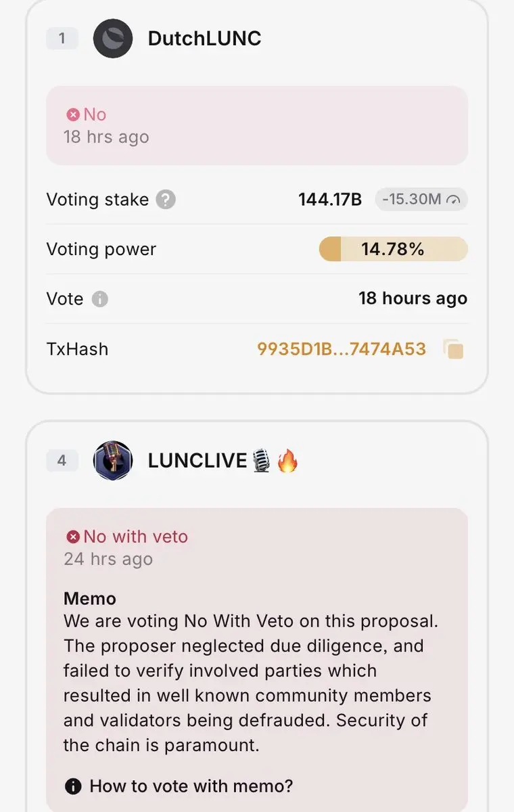Click the info icon next to How to vote with memo
The height and width of the screenshot is (812, 514).
[x=73, y=786]
